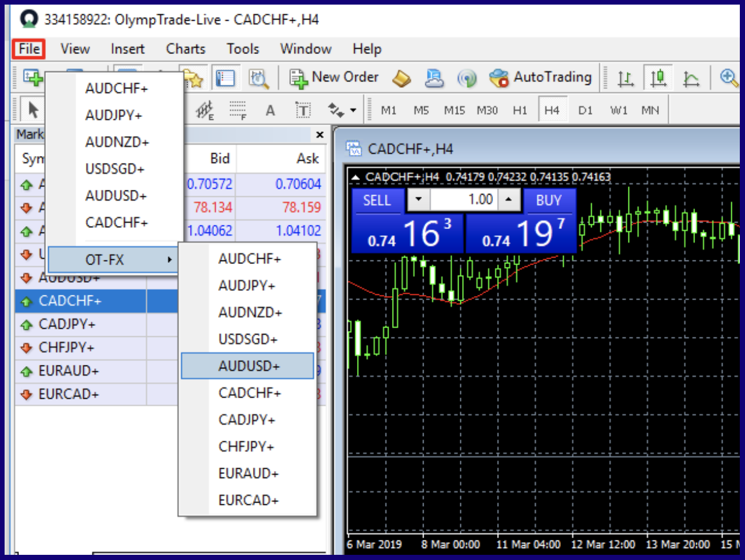Select the Fibonacci Retracement tool
Image resolution: width=745 pixels, height=560 pixels.
tap(237, 110)
